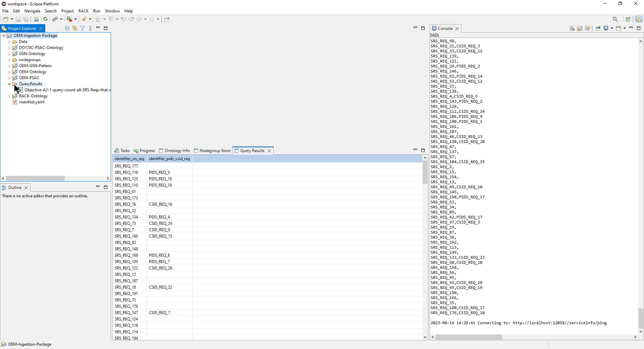
Task: Select manifest.yaml in Project Explorer
Action: [x=32, y=102]
